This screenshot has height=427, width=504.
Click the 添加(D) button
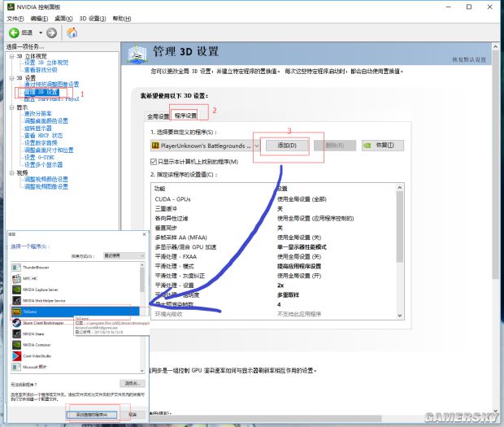point(287,145)
